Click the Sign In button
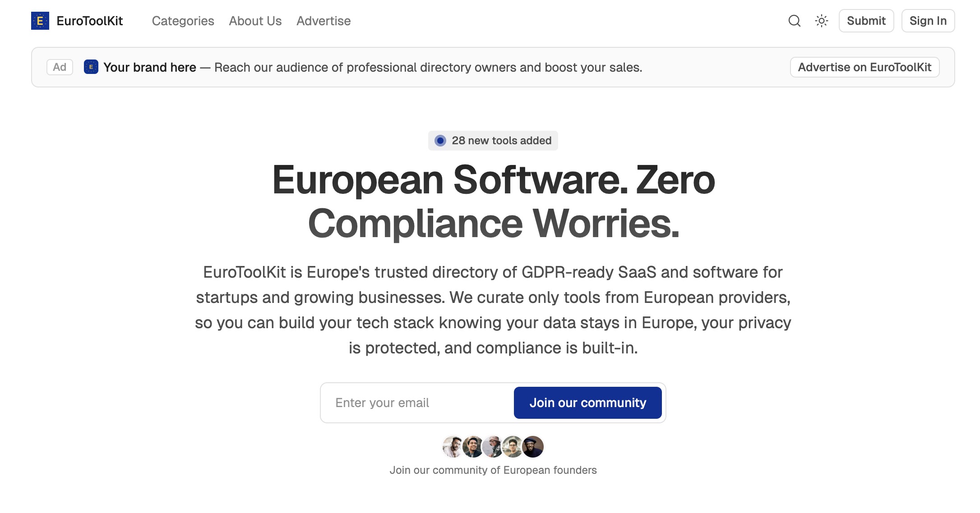980x513 pixels. (x=928, y=21)
